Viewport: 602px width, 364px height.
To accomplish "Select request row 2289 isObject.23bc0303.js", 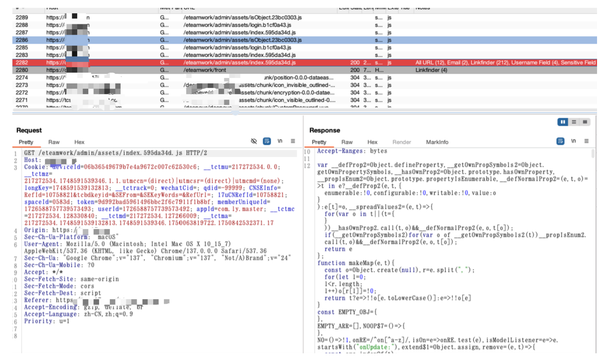I will 242,17.
